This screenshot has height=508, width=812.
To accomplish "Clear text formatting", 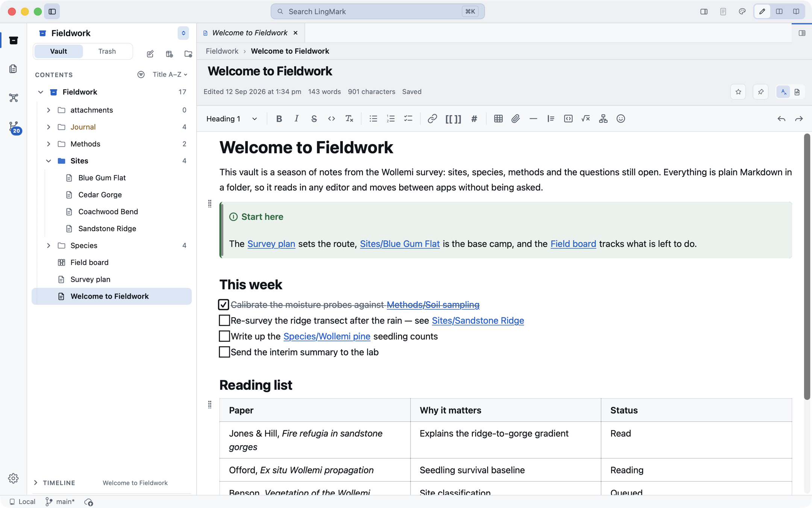I will (349, 119).
